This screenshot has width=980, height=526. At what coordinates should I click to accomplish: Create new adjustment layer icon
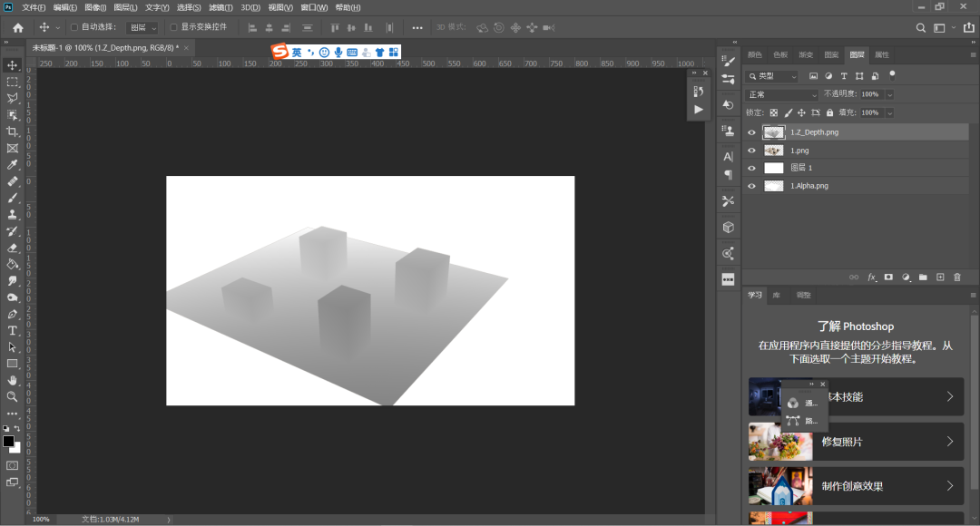pos(906,278)
